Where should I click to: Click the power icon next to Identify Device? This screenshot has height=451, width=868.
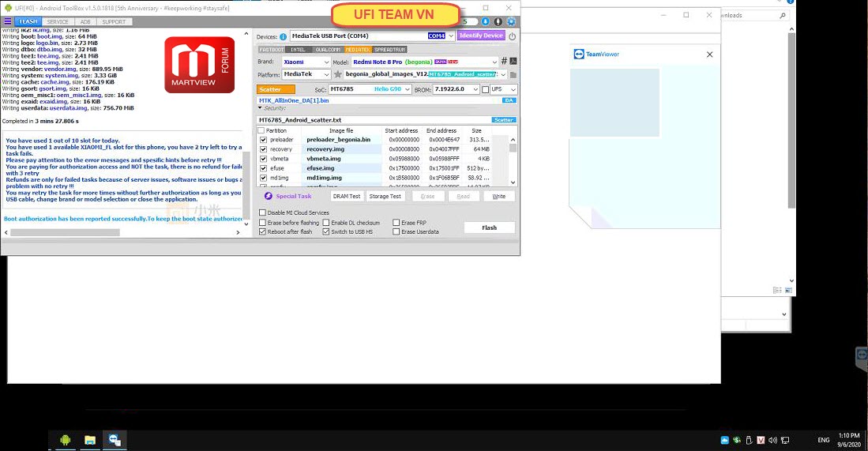512,36
